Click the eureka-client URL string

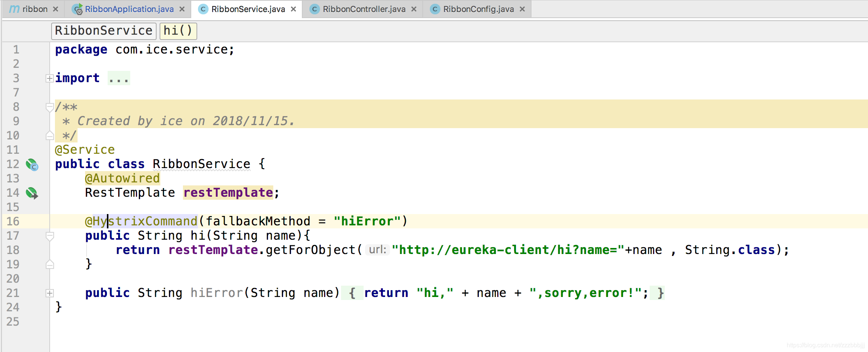[508, 250]
